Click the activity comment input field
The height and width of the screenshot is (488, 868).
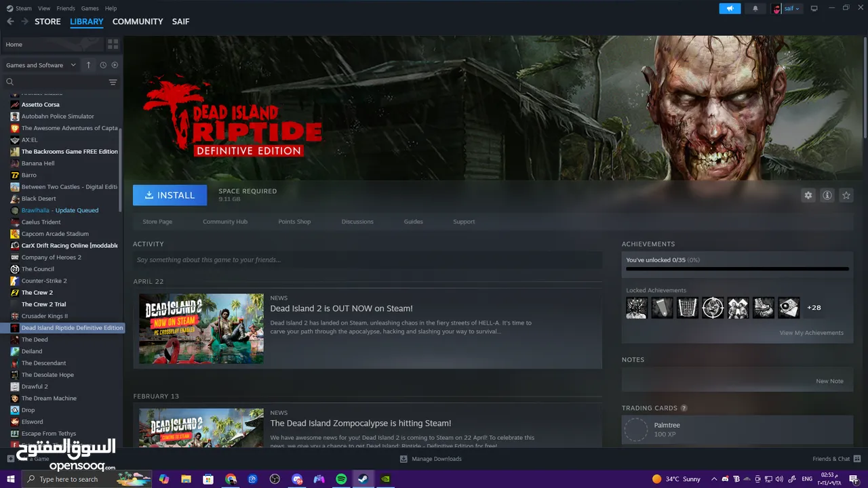(x=368, y=260)
